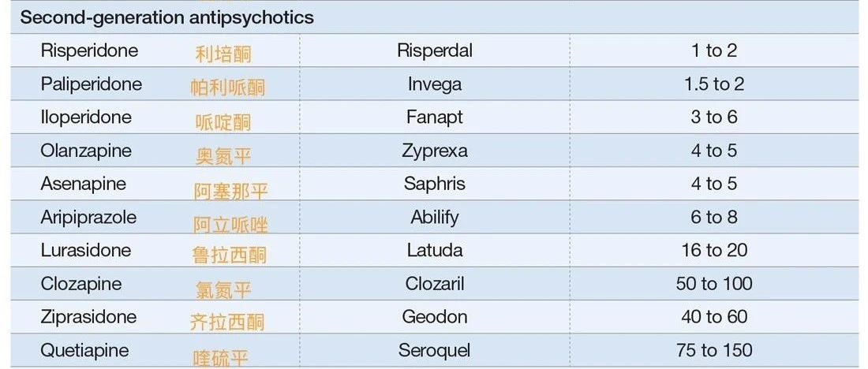Click the Chinese label next to Risperidone
Image resolution: width=868 pixels, height=369 pixels.
[223, 54]
